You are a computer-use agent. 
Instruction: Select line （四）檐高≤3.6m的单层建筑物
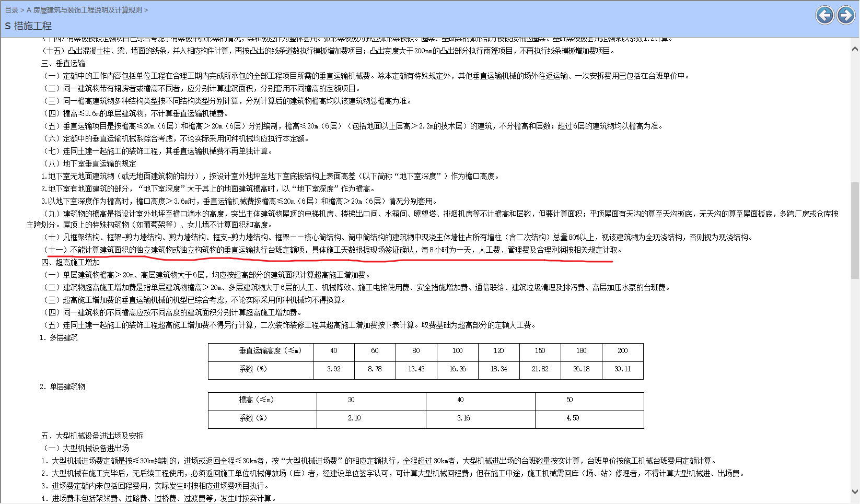[135, 113]
